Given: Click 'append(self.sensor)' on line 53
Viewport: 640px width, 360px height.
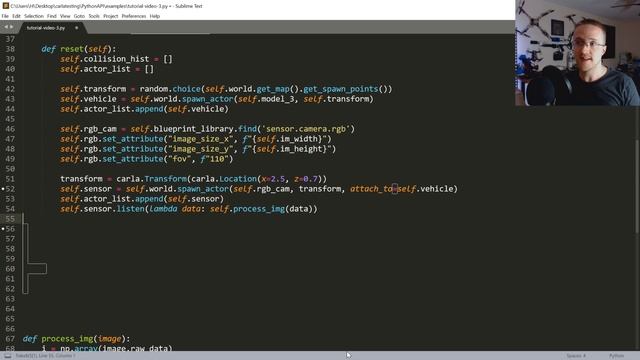Looking at the screenshot, I should point(179,199).
